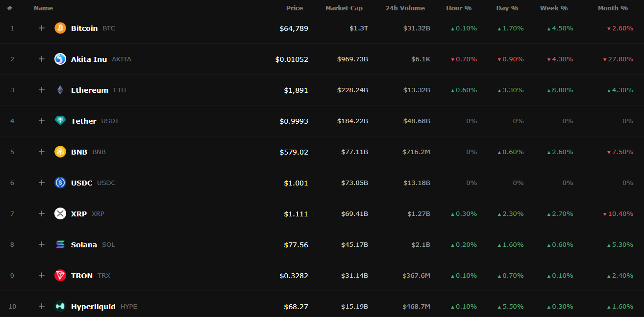
Task: Sort by Day % column header
Action: (507, 8)
